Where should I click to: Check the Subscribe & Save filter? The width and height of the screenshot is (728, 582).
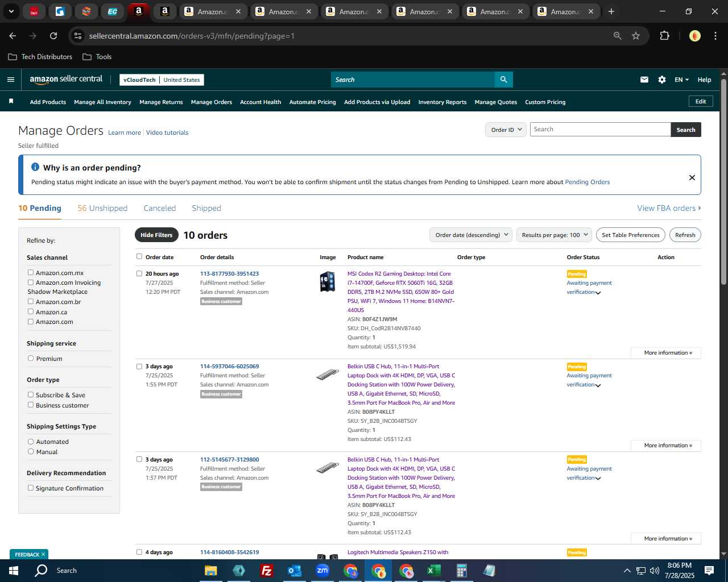(x=31, y=395)
